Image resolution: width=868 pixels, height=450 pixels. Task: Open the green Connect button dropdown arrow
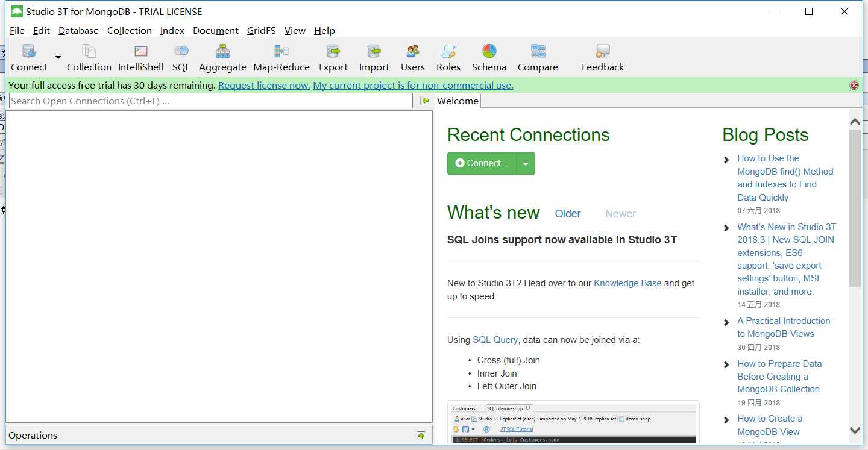click(526, 164)
